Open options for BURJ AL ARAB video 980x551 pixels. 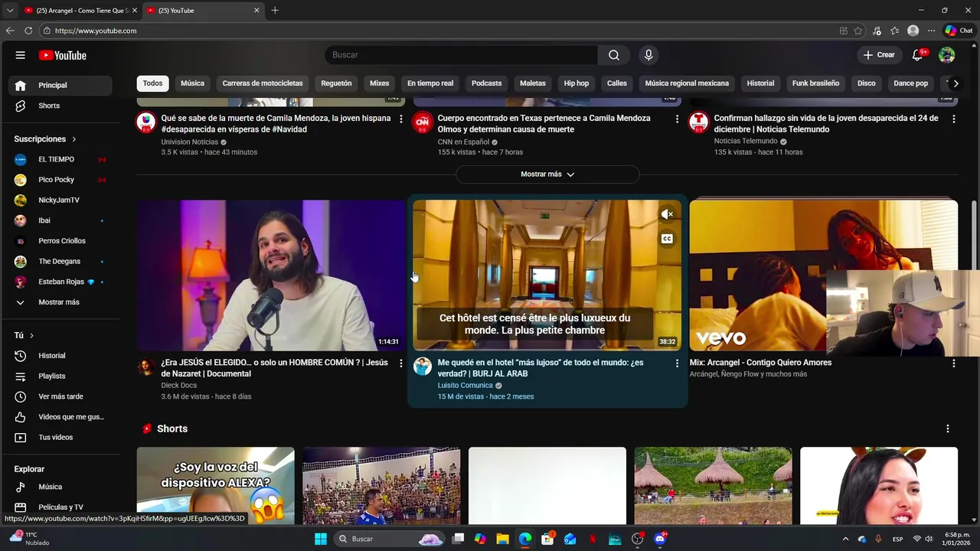[x=677, y=364]
